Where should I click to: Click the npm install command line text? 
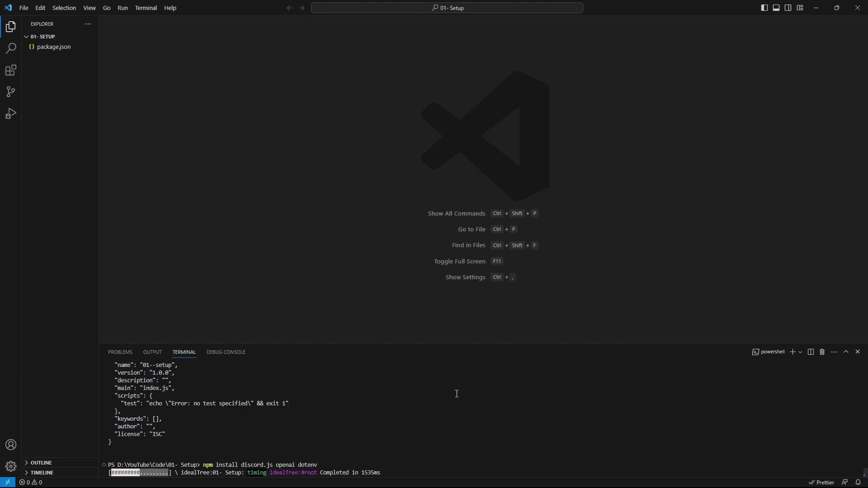[x=260, y=465]
